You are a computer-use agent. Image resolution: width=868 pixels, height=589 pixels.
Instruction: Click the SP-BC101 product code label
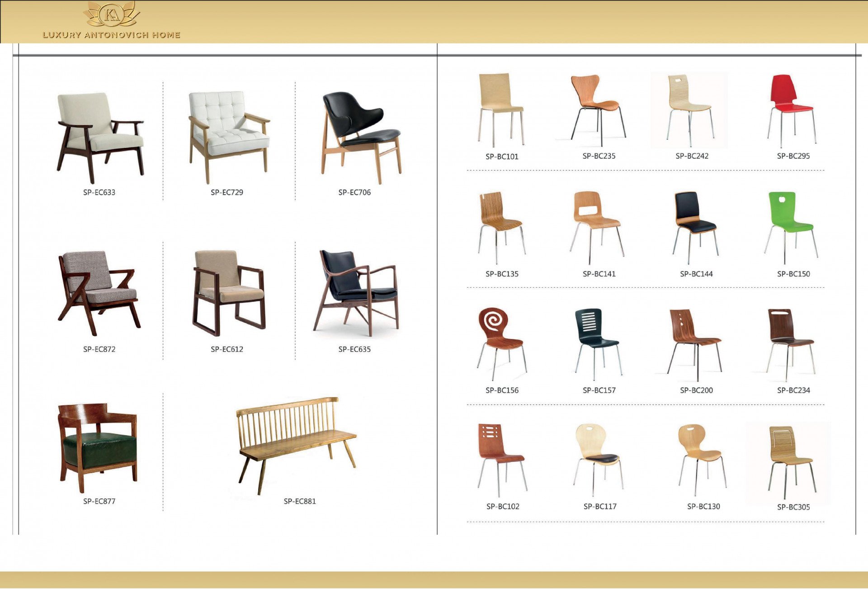pyautogui.click(x=502, y=157)
